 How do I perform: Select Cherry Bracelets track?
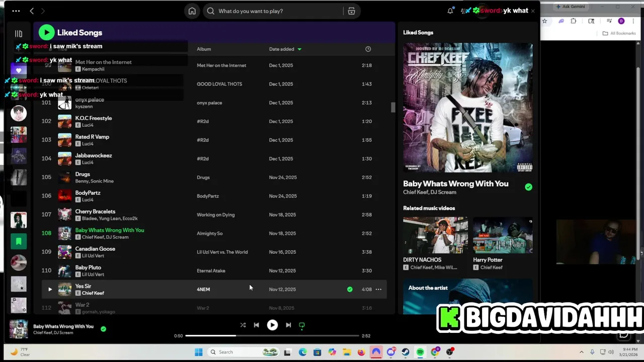[95, 212]
